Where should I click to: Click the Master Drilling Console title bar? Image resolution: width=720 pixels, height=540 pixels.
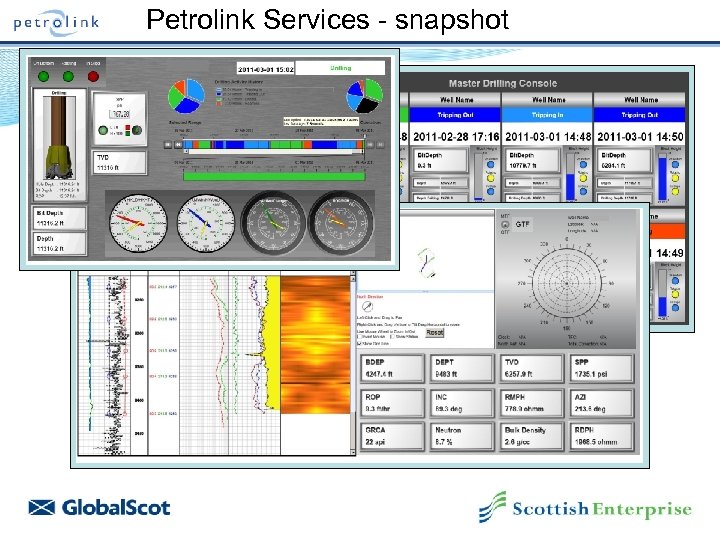pos(503,84)
